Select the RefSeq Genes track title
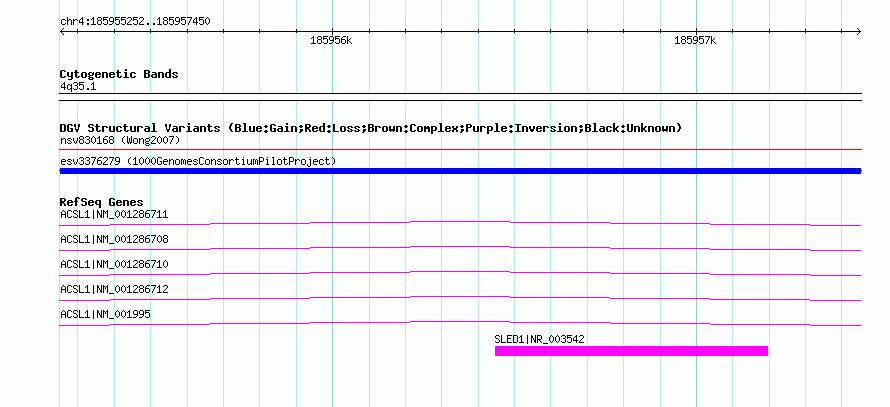890x407 pixels. click(101, 202)
